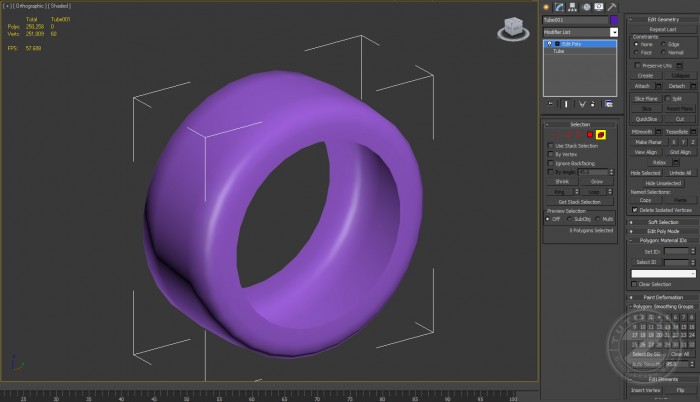Select Polygon sub-object level icon

[591, 134]
